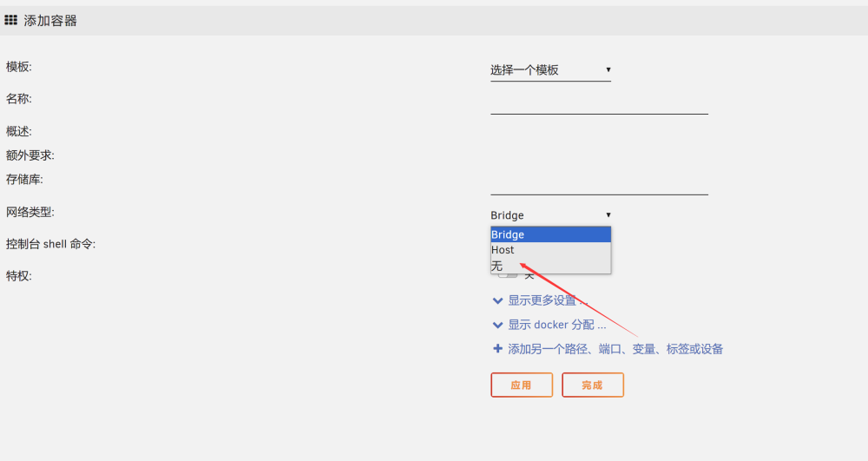Click the 名称 name input field

(599, 103)
